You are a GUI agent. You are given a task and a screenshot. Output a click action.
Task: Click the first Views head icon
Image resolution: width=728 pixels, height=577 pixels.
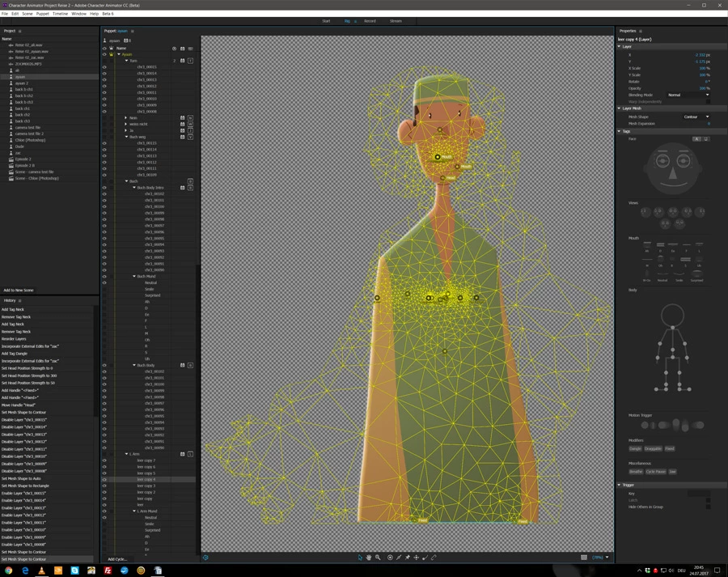point(645,212)
